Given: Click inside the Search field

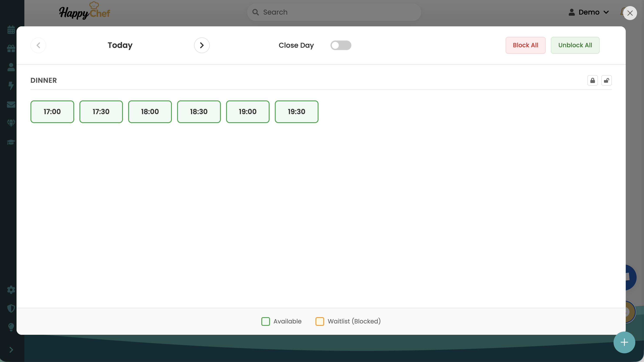Looking at the screenshot, I should [x=334, y=12].
